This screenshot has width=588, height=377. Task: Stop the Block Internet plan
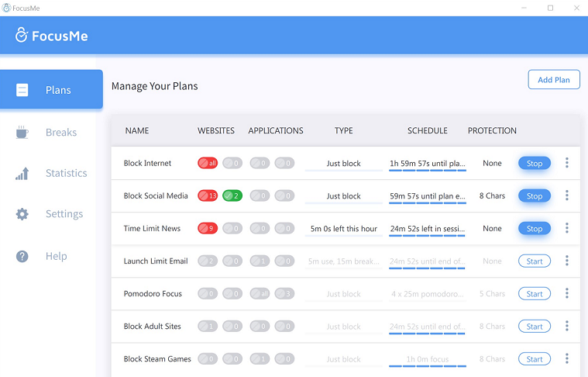point(535,164)
